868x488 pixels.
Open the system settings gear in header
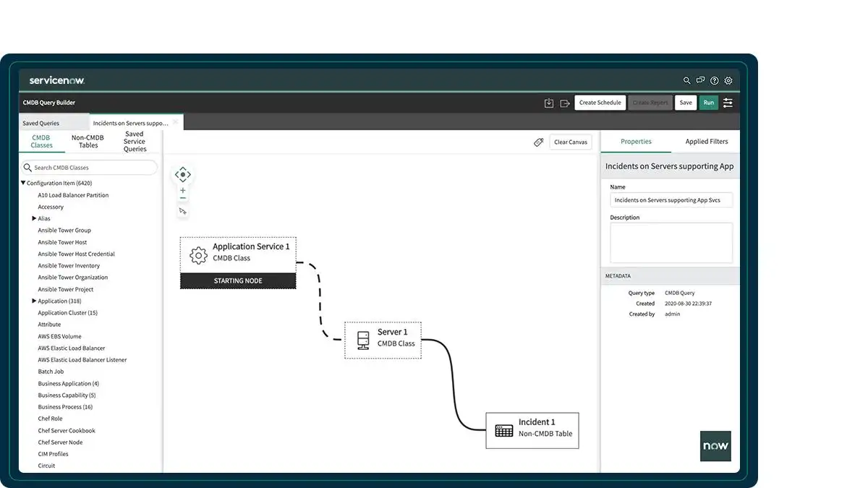pos(728,81)
